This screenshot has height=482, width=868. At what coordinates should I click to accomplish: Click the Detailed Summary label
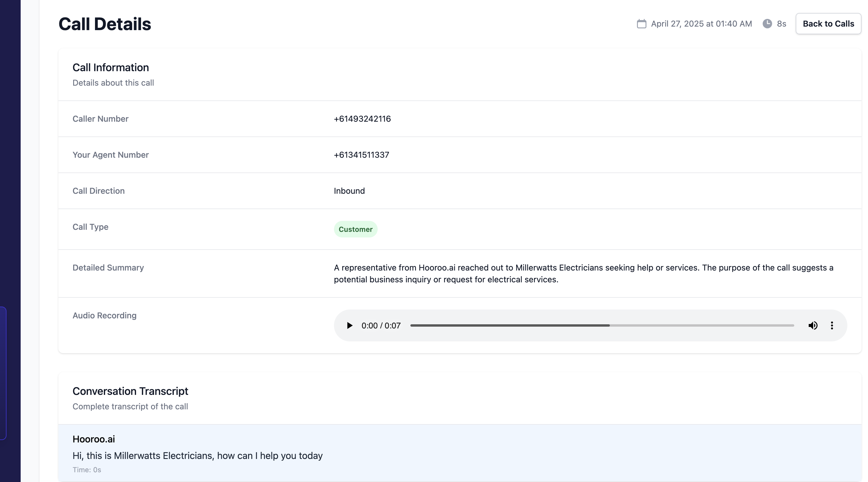108,268
